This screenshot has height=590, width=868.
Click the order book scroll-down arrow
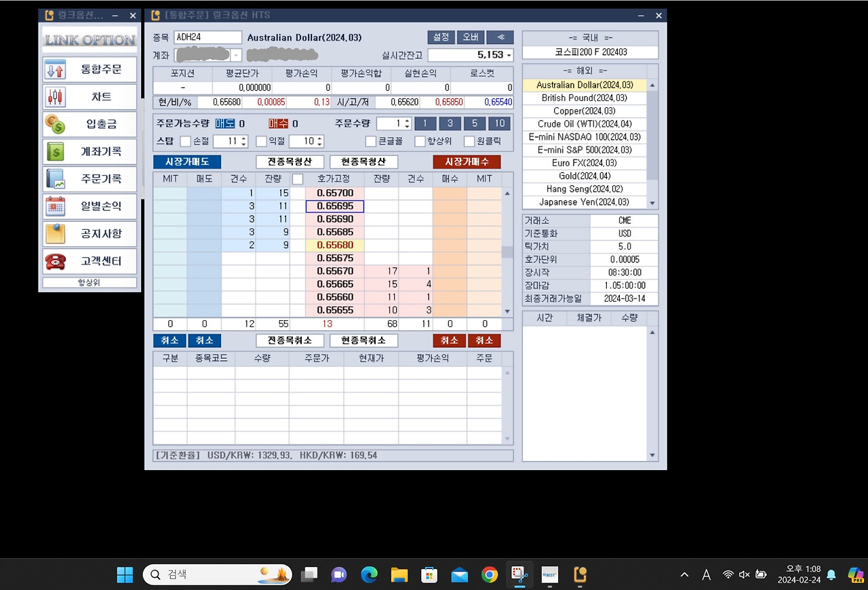tap(507, 311)
